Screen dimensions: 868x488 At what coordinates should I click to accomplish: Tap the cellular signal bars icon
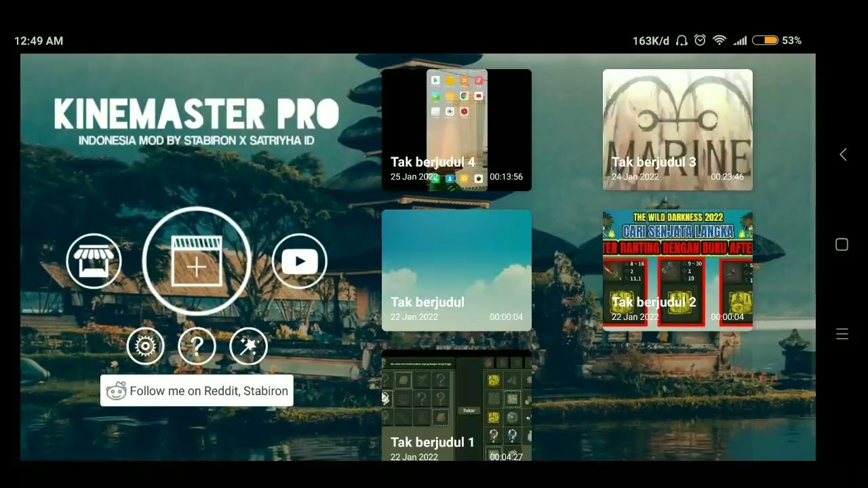[740, 41]
